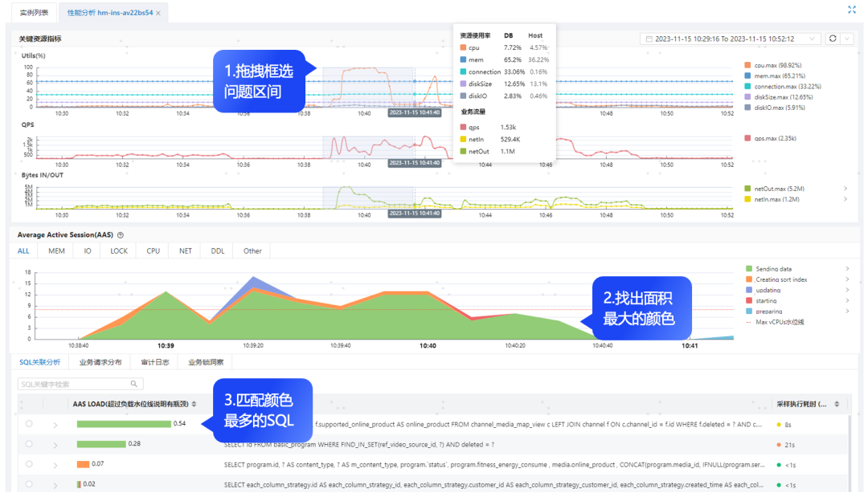
Task: Click the 8s sampled execution time value
Action: click(788, 425)
